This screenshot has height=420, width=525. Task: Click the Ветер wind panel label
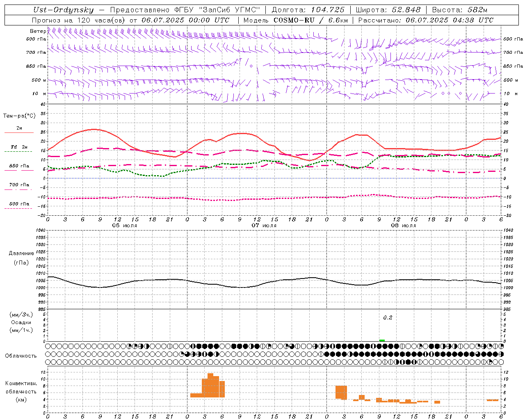[38, 31]
